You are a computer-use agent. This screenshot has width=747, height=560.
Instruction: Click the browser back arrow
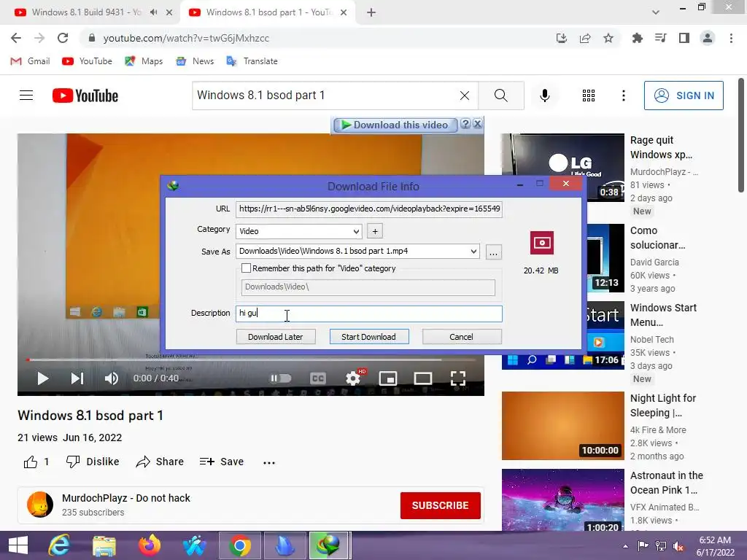16,38
